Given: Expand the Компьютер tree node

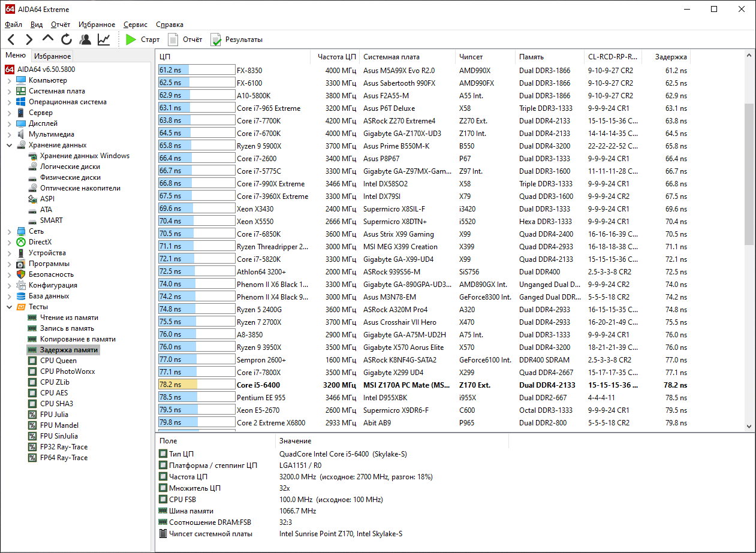Looking at the screenshot, I should tap(9, 80).
